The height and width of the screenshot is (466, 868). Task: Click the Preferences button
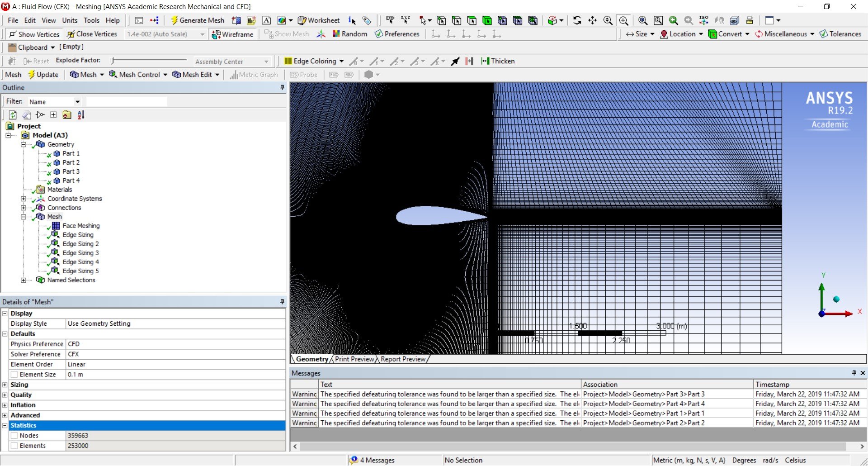pyautogui.click(x=397, y=34)
